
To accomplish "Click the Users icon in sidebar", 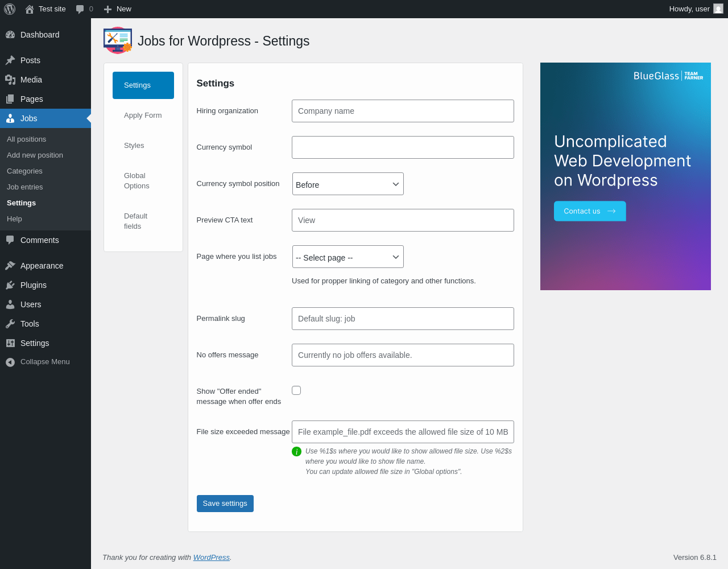I will pos(10,304).
